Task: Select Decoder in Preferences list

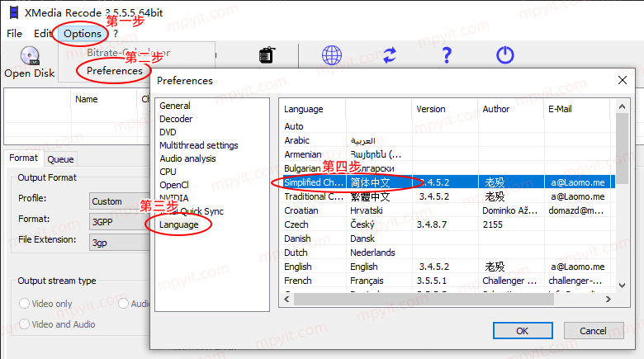Action: pos(176,119)
